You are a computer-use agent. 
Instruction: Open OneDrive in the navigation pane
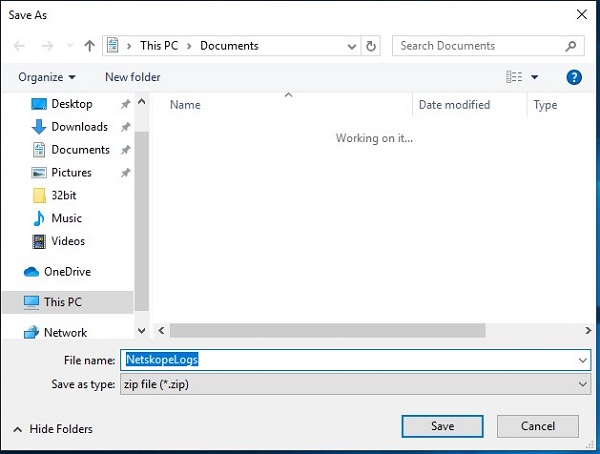coord(67,271)
